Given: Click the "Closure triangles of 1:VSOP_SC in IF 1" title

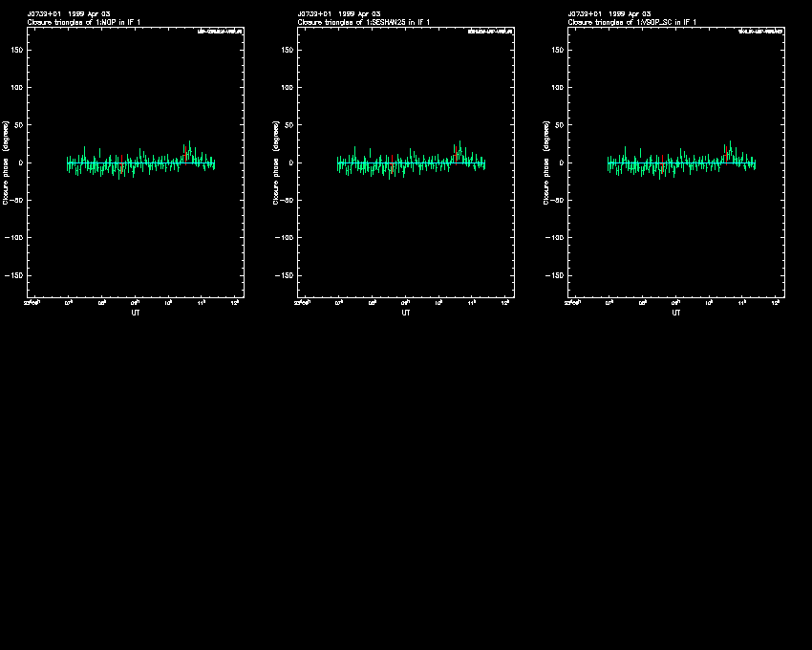Looking at the screenshot, I should pos(632,22).
